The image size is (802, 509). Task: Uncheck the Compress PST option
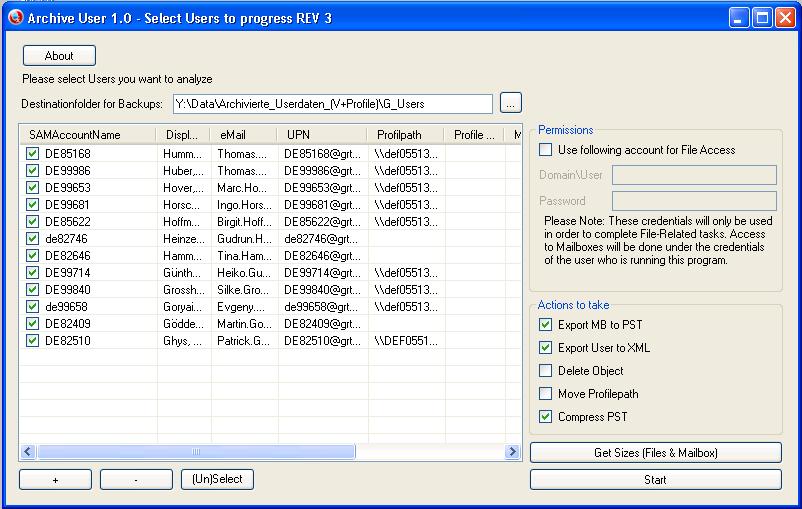click(x=545, y=417)
